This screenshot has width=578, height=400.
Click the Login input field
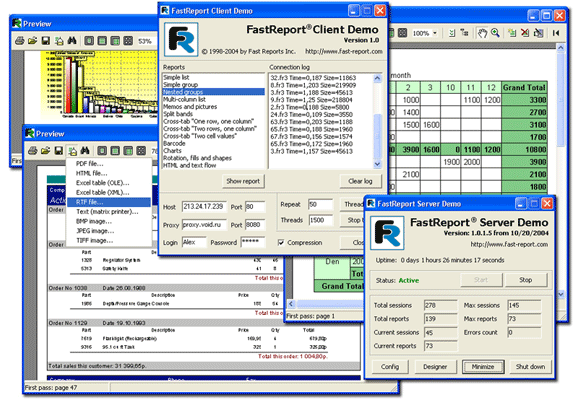click(194, 242)
